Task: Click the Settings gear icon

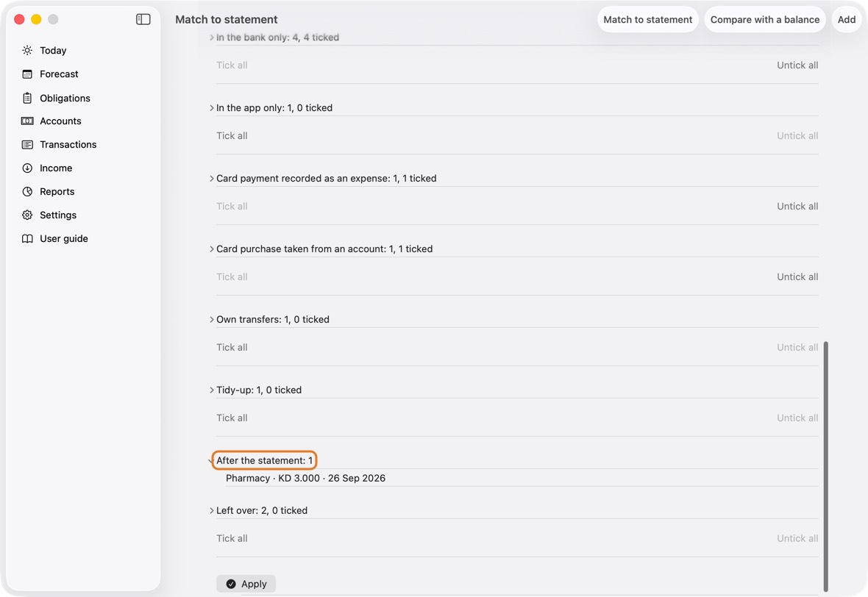Action: click(x=27, y=215)
